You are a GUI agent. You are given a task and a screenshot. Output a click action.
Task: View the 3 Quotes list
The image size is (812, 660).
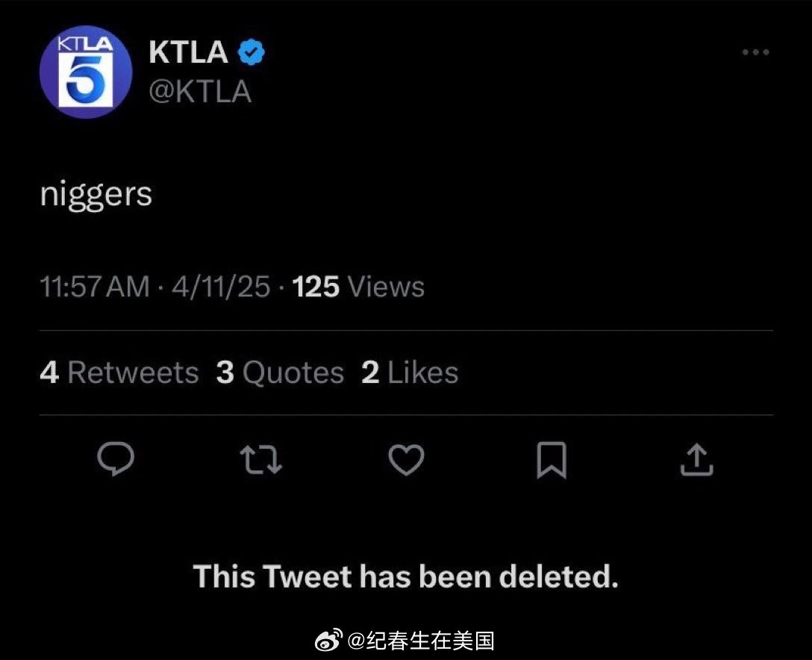tap(280, 373)
